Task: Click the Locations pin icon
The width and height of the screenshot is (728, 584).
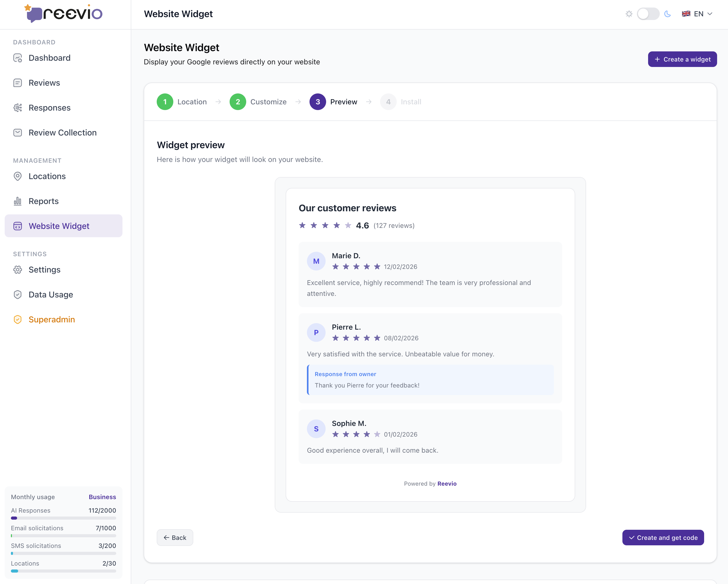Action: click(x=18, y=176)
